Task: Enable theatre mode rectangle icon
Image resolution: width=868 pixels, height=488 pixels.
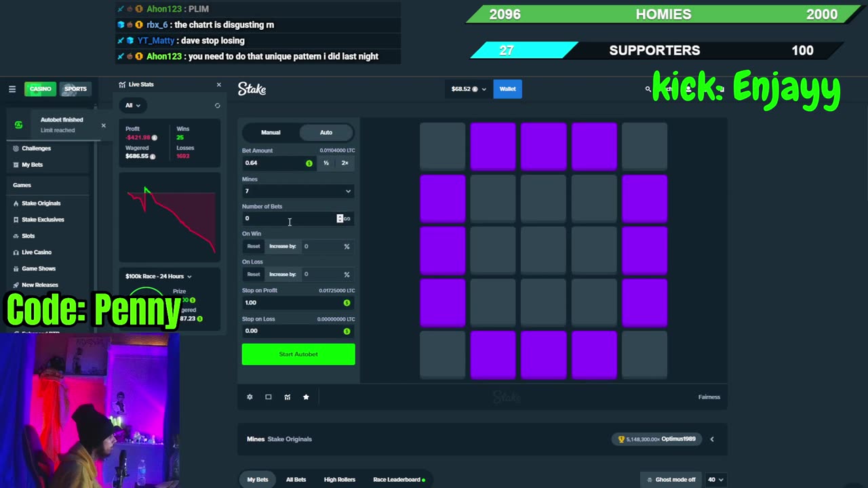Action: point(269,397)
